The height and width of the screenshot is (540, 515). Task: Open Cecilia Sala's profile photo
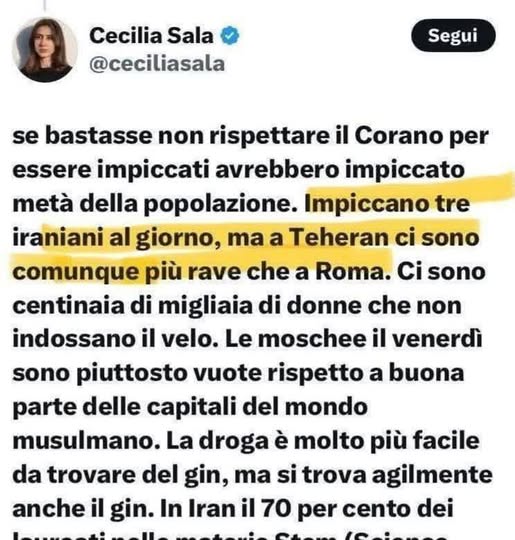pos(45,50)
